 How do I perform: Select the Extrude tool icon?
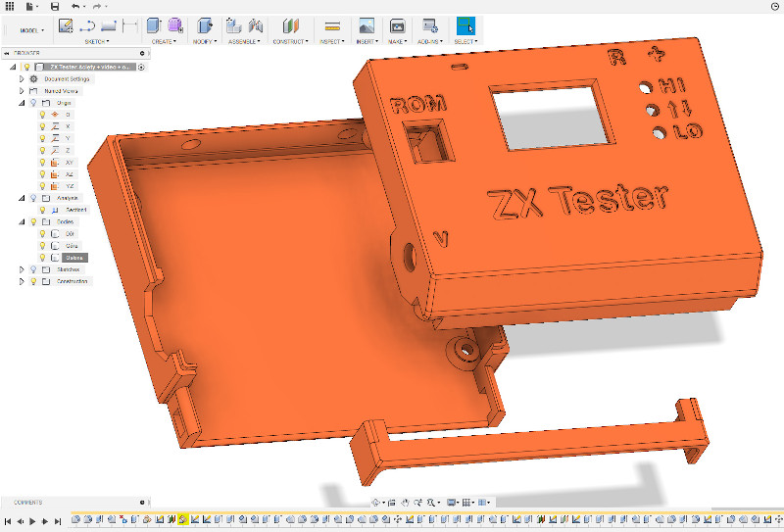(153, 25)
